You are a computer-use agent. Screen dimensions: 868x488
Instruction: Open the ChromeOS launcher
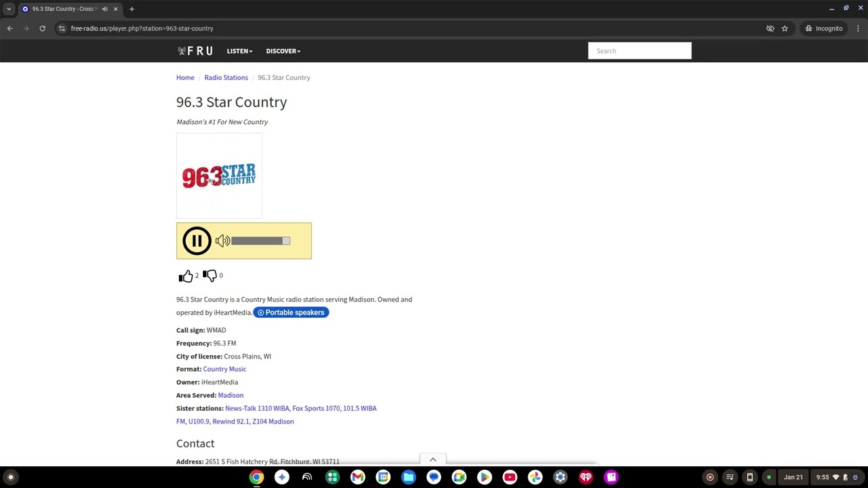click(10, 477)
